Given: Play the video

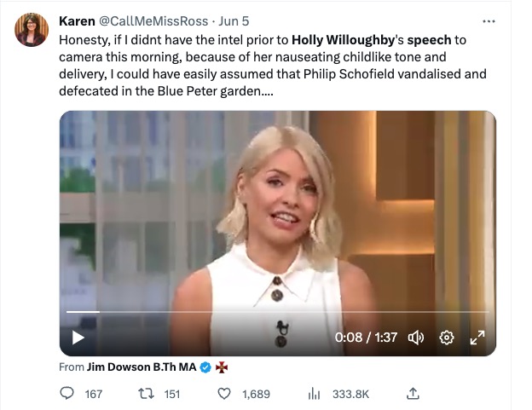Looking at the screenshot, I should [x=78, y=338].
